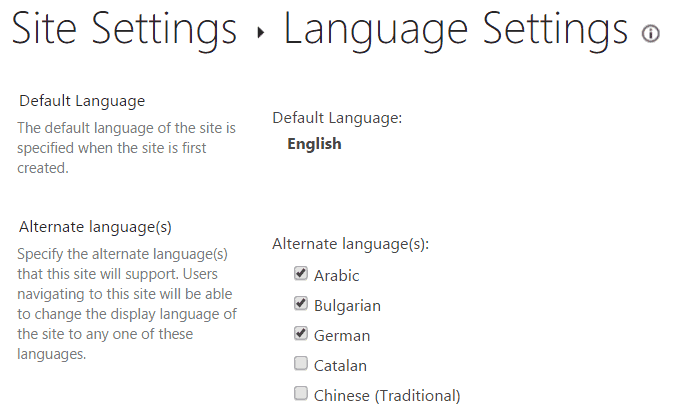Click the Bulgarian label text
This screenshot has height=412, width=674.
point(347,305)
